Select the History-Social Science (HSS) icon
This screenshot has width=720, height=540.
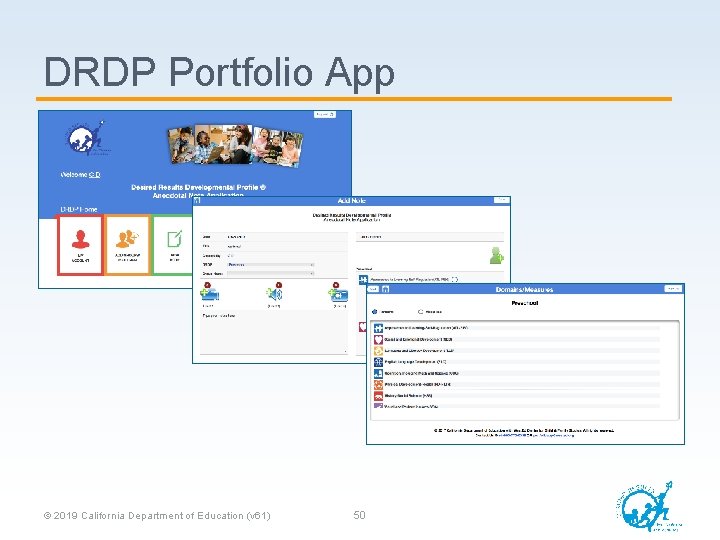pos(378,395)
